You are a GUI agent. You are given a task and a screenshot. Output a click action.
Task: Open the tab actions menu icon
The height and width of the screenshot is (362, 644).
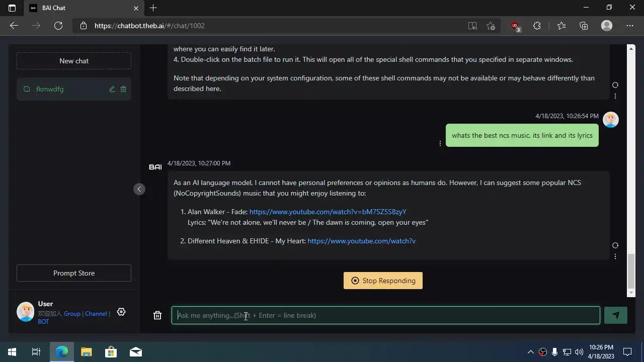coord(12,8)
